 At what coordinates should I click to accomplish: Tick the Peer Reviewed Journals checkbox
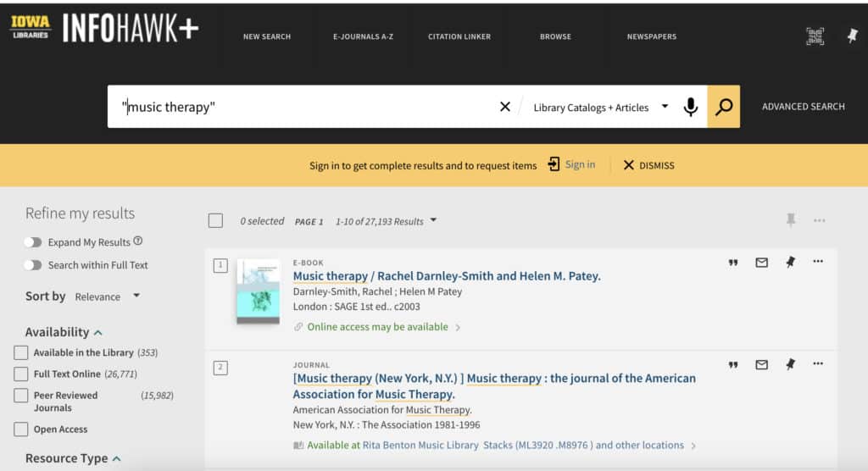click(x=21, y=396)
